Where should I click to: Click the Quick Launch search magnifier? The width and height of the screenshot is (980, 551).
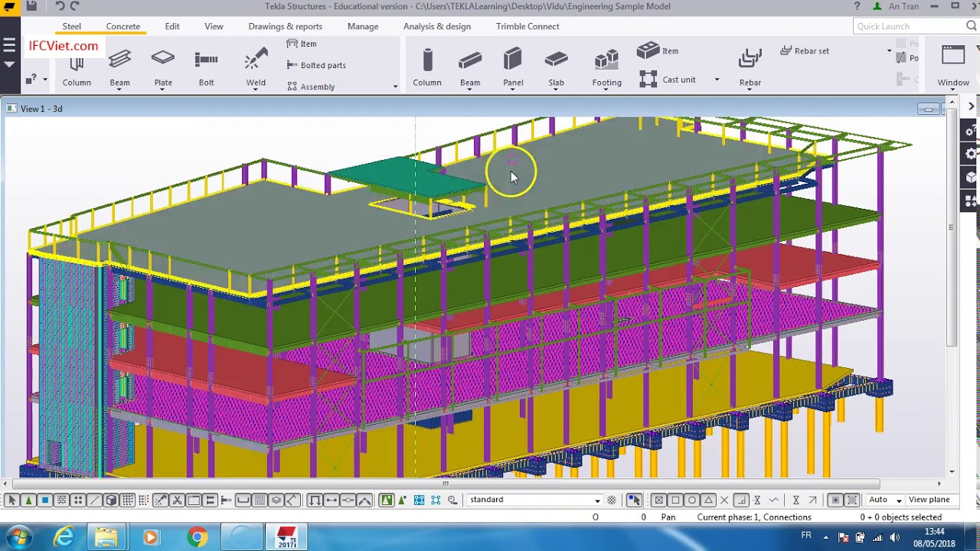pyautogui.click(x=971, y=26)
